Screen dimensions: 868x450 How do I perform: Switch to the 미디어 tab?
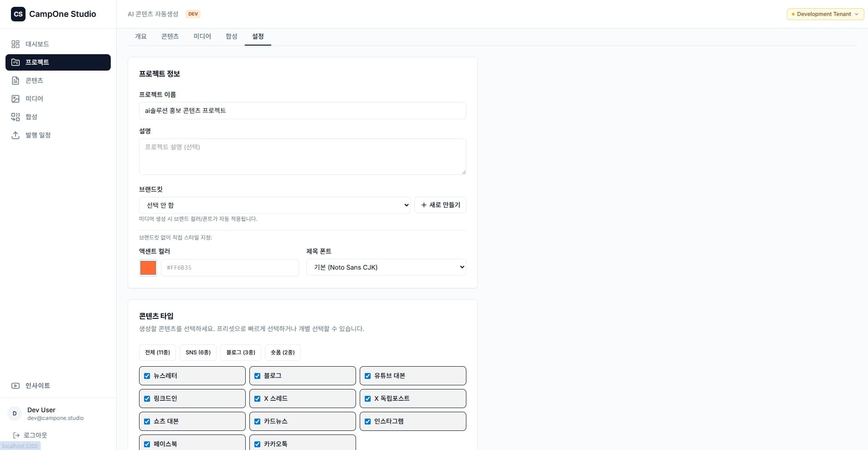(x=202, y=36)
